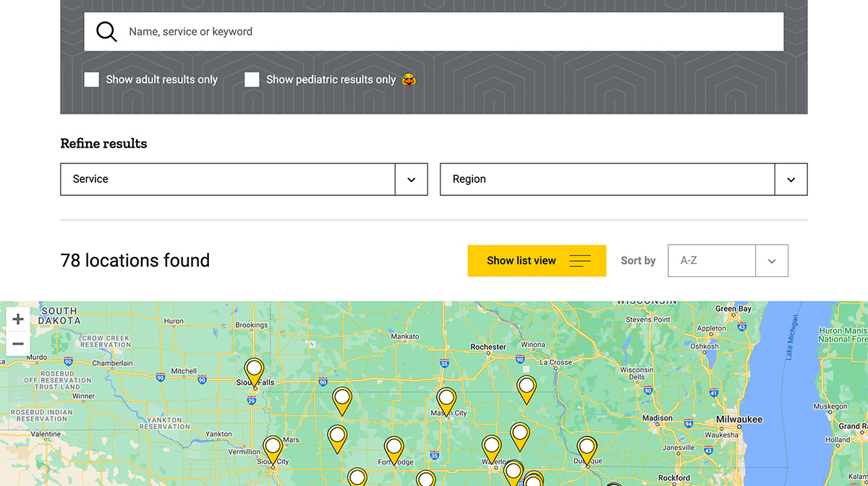Click Green Bay on the map
The width and height of the screenshot is (868, 486).
(x=733, y=309)
